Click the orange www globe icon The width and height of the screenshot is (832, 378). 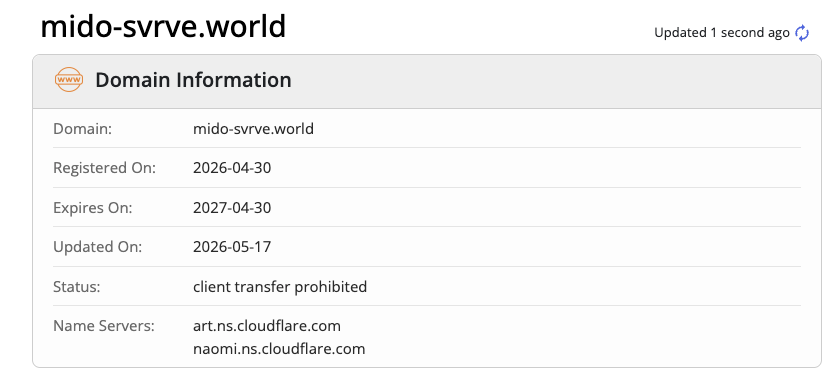[69, 80]
